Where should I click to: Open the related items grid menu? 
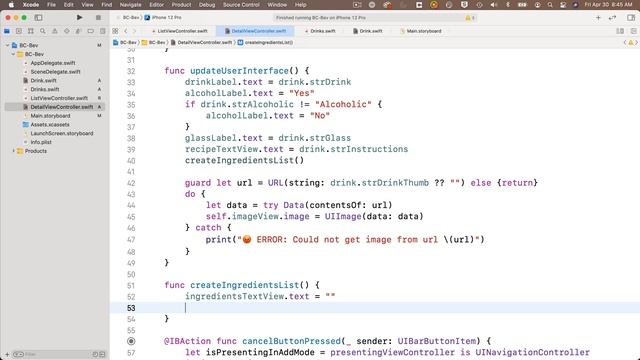(x=115, y=31)
